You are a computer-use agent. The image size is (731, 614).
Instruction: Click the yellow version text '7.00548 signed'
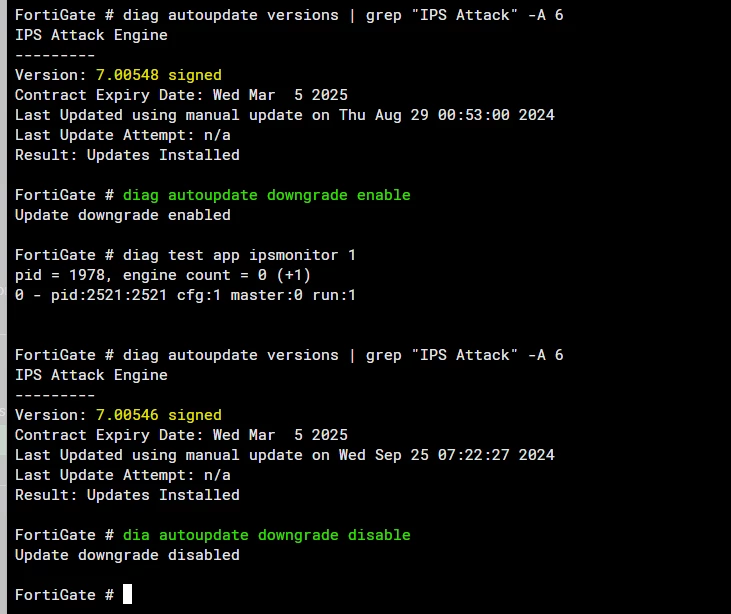coord(159,75)
